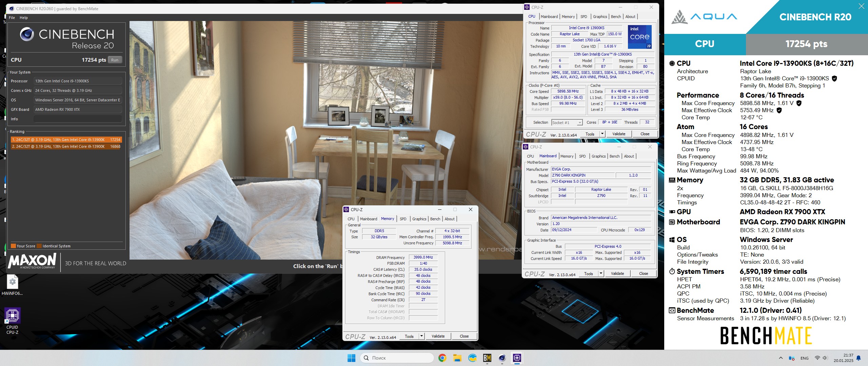Select the HWiNFO64 desktop shortcut
The image size is (868, 366).
pyautogui.click(x=12, y=285)
